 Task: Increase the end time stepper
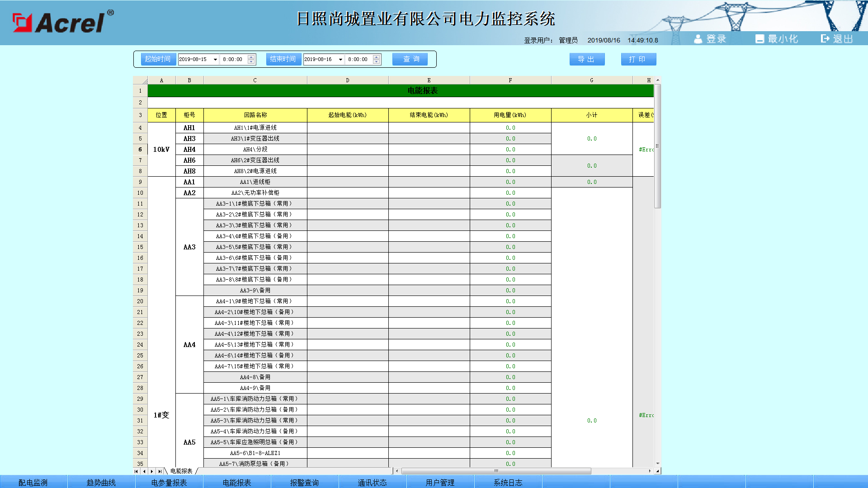pos(377,57)
